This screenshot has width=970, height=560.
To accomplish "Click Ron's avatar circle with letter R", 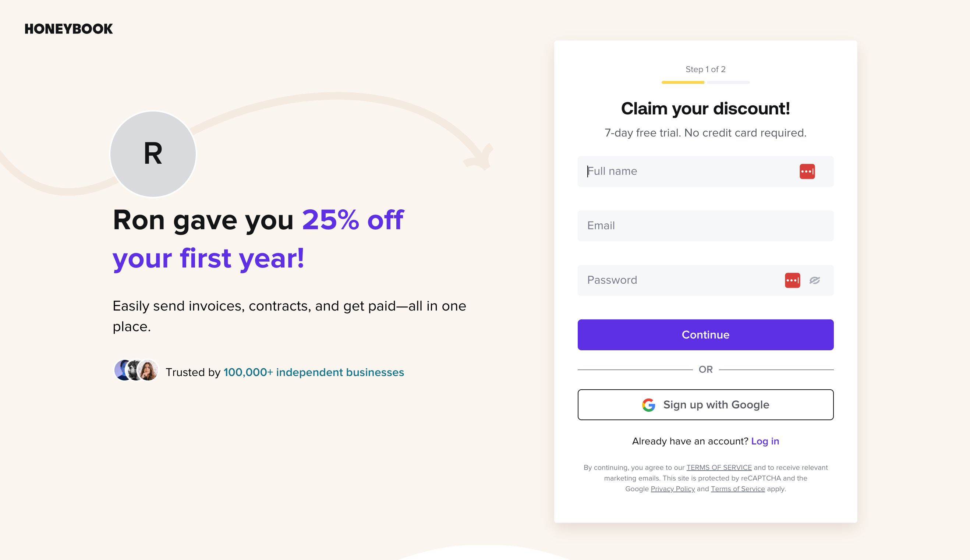I will 153,154.
